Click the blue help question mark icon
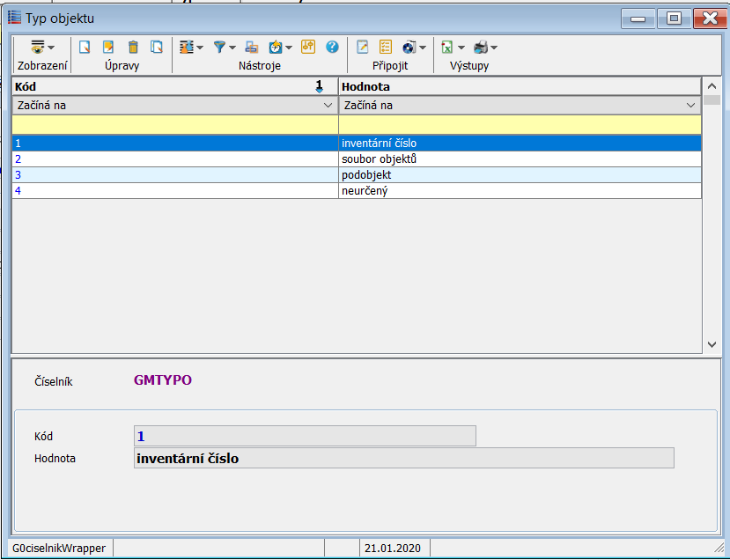Screen dimensions: 730x560 (332, 47)
